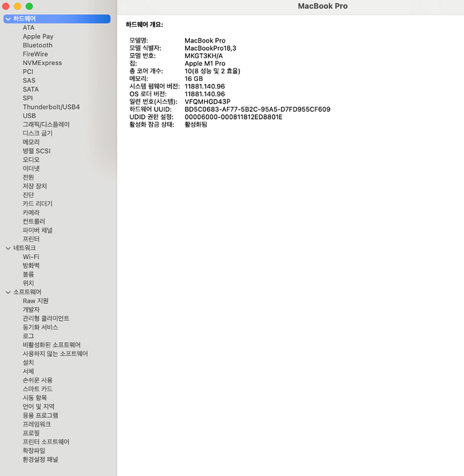464x476 pixels.
Task: Open Thunderbolt/USB4 information
Action: point(51,107)
